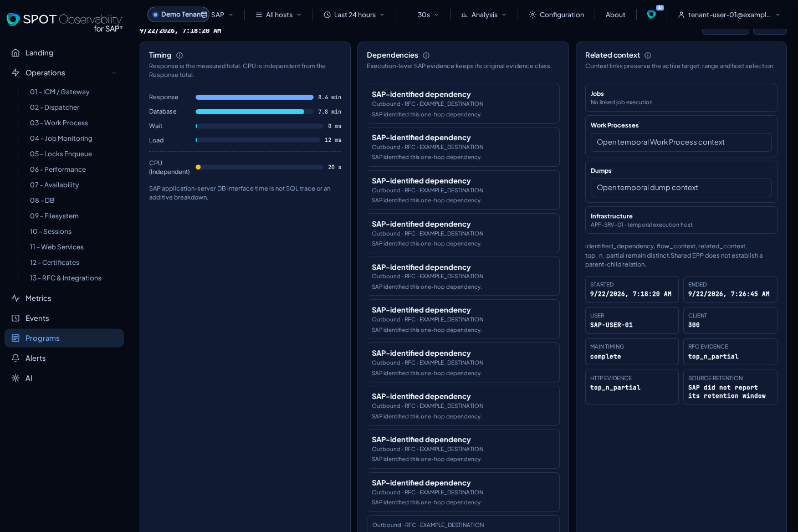Viewport: 798px width, 532px height.
Task: Open the SAP system dropdown
Action: (x=217, y=14)
